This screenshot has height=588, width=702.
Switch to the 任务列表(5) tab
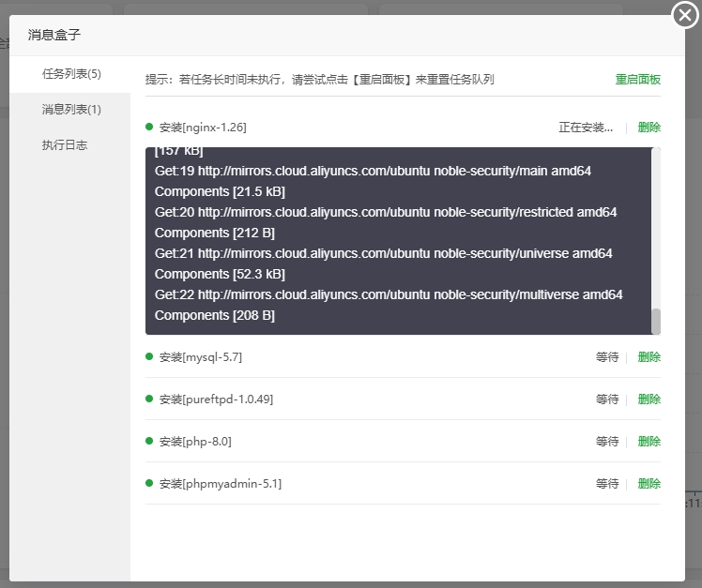pos(71,74)
